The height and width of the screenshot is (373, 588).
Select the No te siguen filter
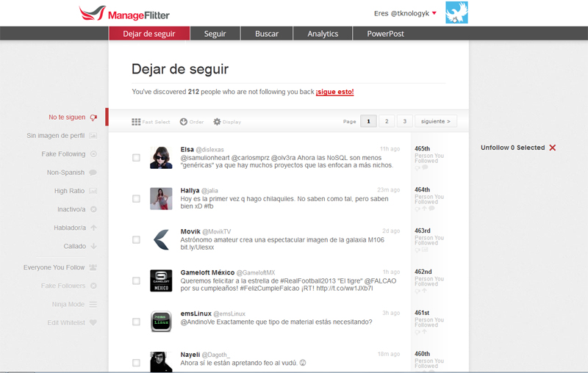67,117
